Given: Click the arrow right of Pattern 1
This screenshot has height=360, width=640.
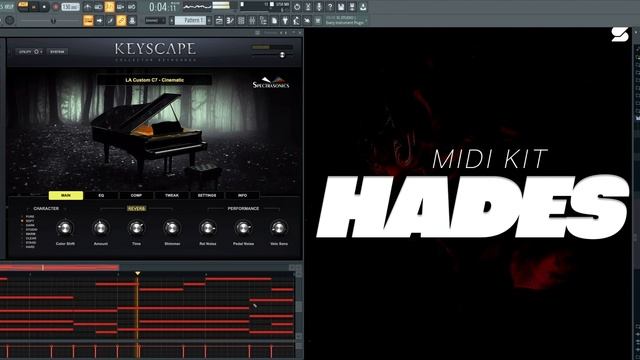Looking at the screenshot, I should click(x=209, y=20).
